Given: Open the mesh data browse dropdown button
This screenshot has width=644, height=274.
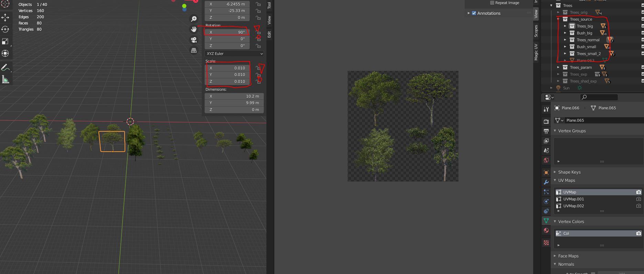Looking at the screenshot, I should tap(559, 120).
